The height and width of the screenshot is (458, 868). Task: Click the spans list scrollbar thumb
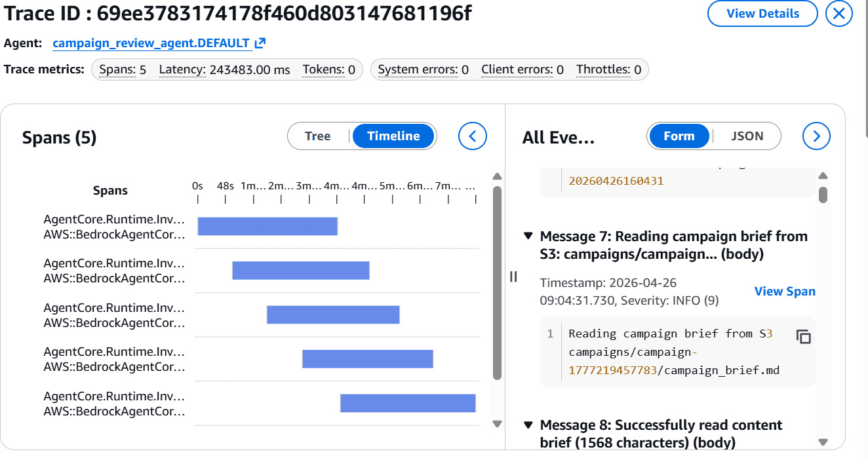point(497,283)
